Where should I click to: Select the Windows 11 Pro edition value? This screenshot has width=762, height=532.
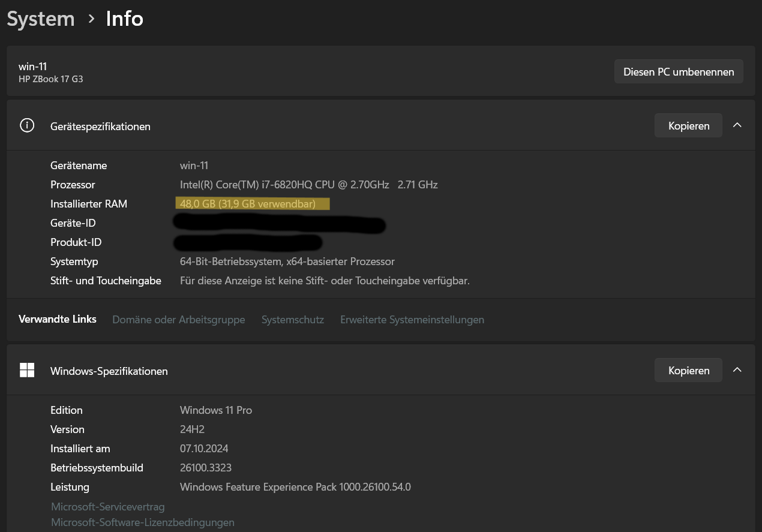coord(216,410)
